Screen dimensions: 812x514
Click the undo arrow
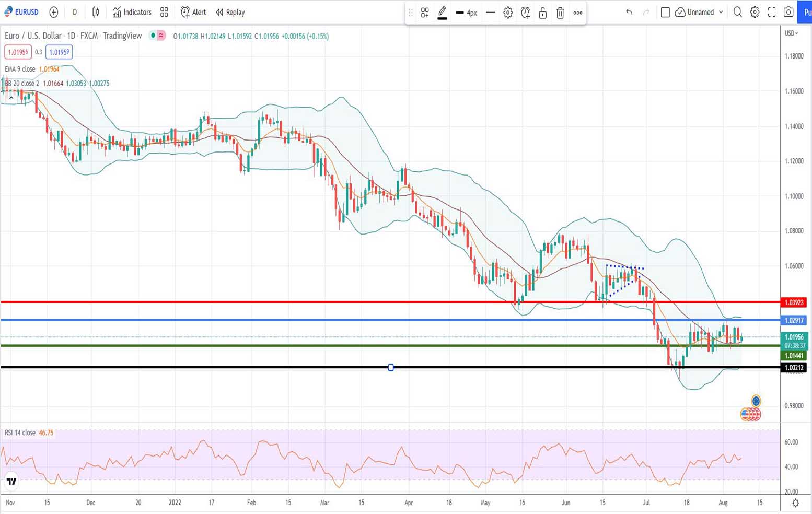point(629,12)
